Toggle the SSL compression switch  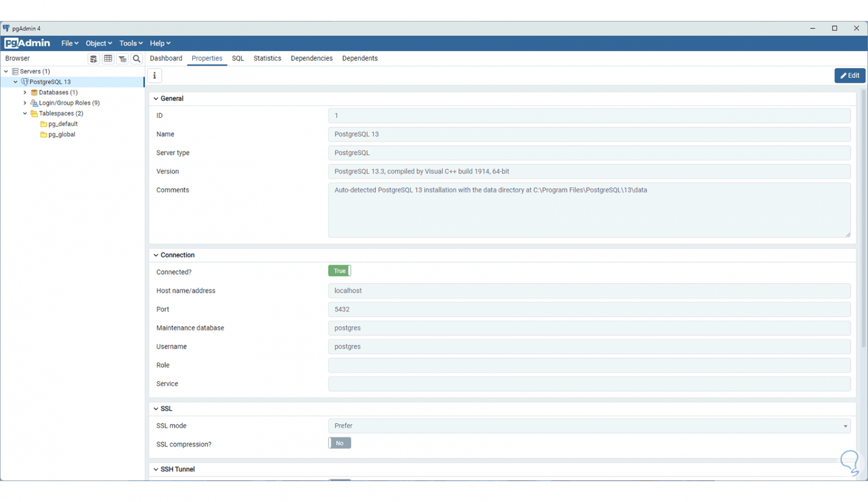click(x=339, y=443)
